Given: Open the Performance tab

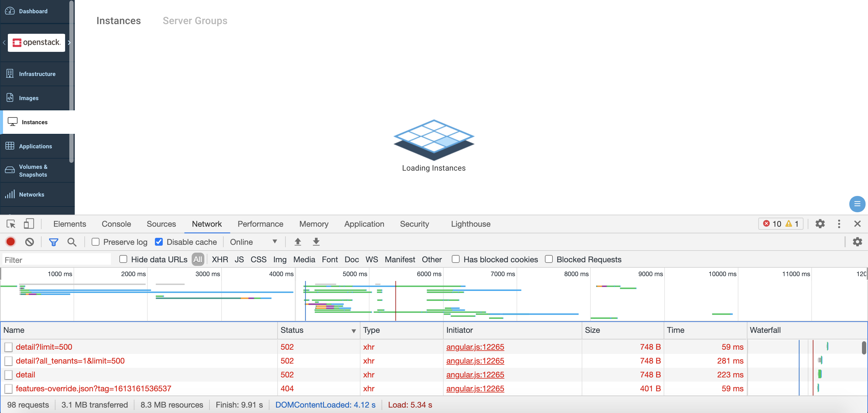Looking at the screenshot, I should coord(260,224).
